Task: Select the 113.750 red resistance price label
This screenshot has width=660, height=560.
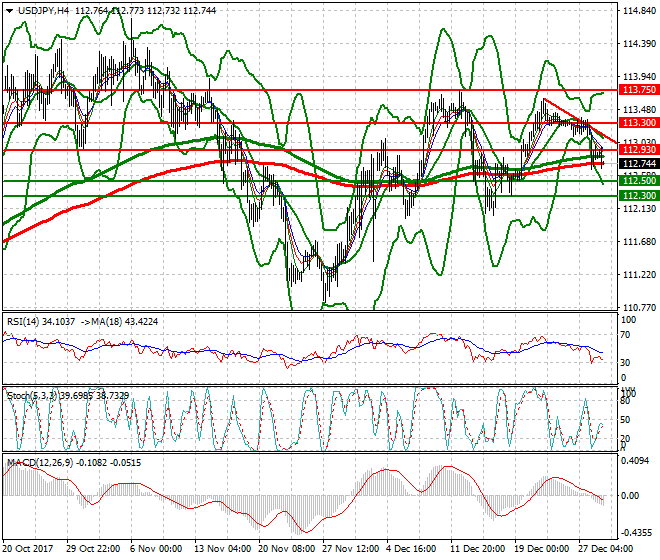Action: 637,89
